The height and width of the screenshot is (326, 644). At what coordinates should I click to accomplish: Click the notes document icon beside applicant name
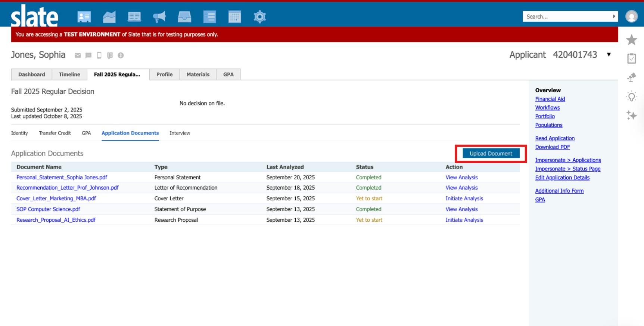[110, 55]
